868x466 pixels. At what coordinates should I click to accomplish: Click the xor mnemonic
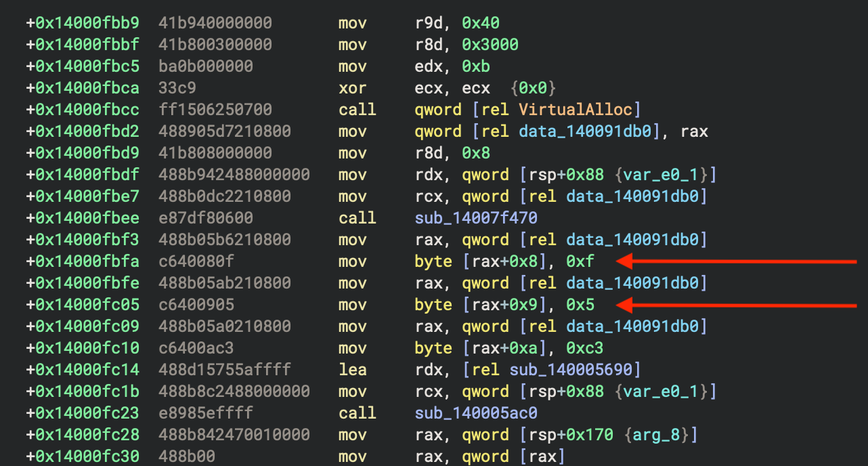click(352, 88)
